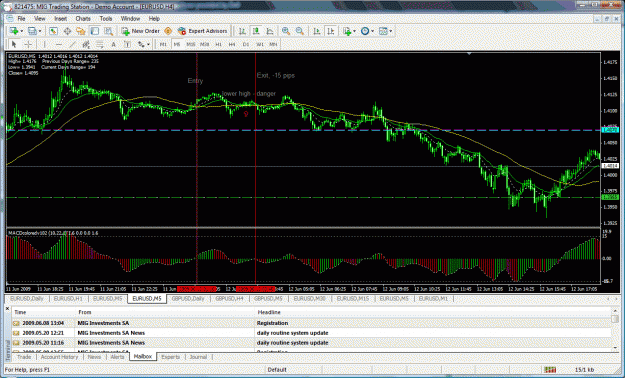Select the Cursor arrow tool
Viewport: 625px width, 378px height.
pyautogui.click(x=14, y=44)
